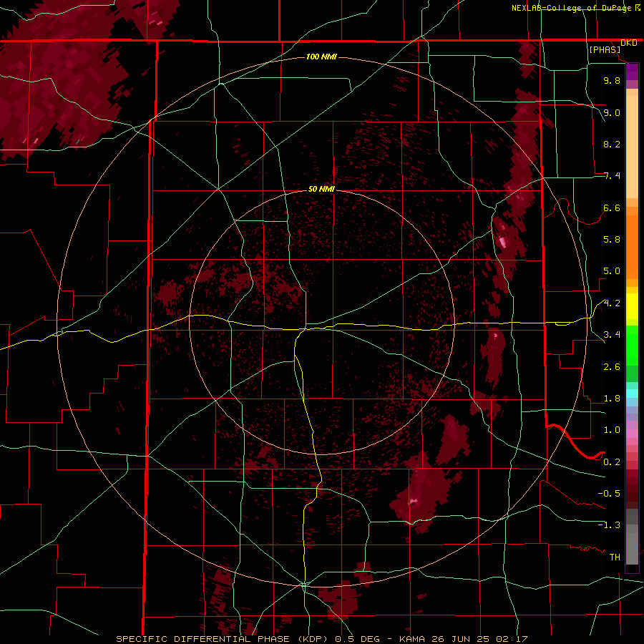Image resolution: width=644 pixels, height=644 pixels.
Task: Click the 5.0 scale value
Action: (612, 271)
